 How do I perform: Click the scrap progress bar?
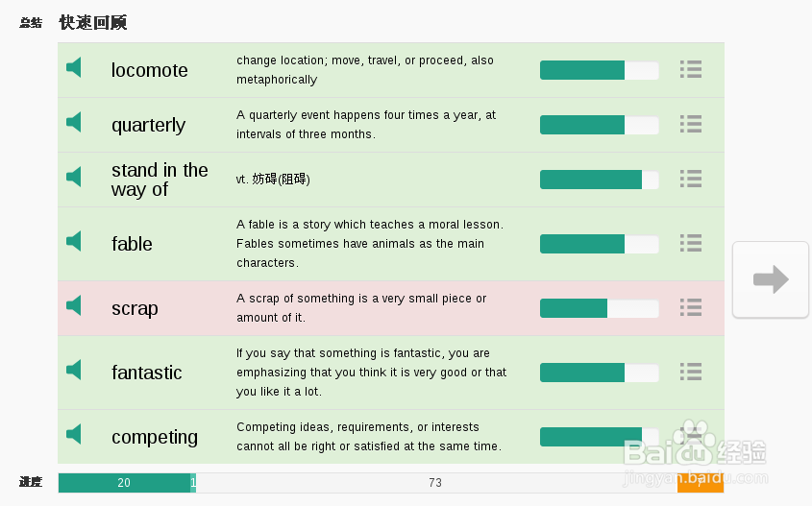(x=599, y=308)
